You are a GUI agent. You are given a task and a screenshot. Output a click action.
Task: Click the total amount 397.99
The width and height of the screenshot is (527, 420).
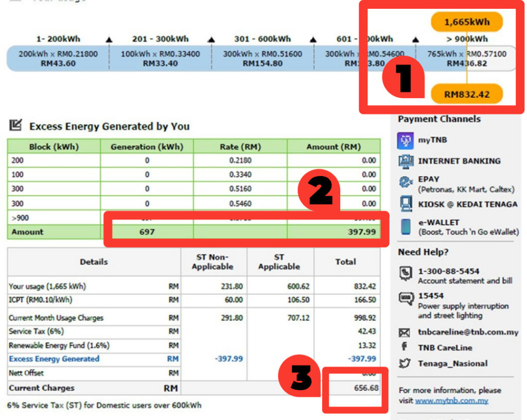(362, 232)
